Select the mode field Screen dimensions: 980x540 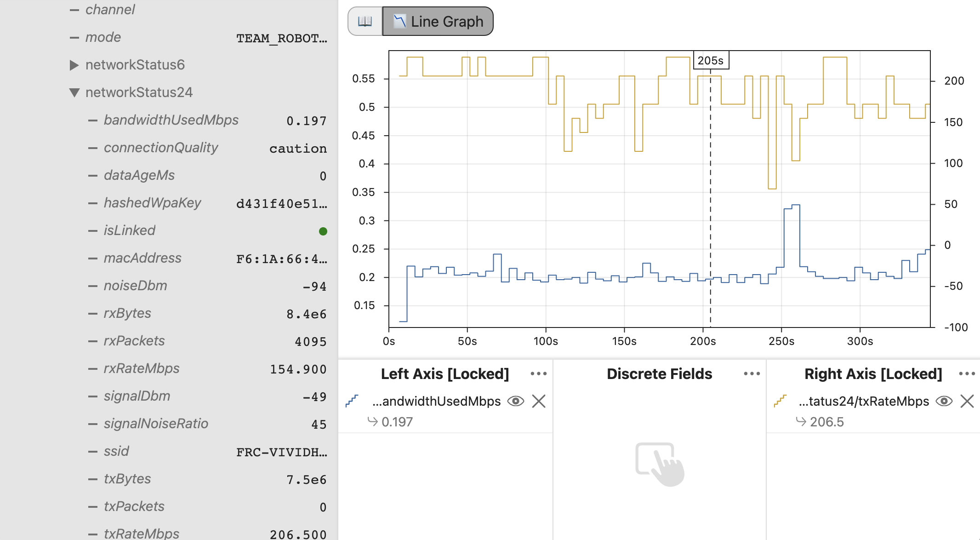(103, 37)
